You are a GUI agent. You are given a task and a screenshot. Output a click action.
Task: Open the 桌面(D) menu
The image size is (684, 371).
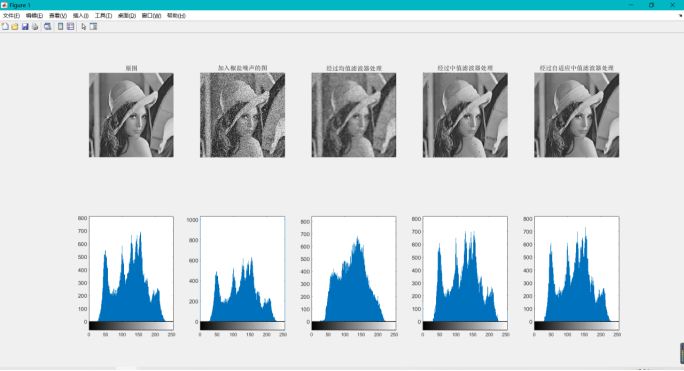tap(127, 16)
